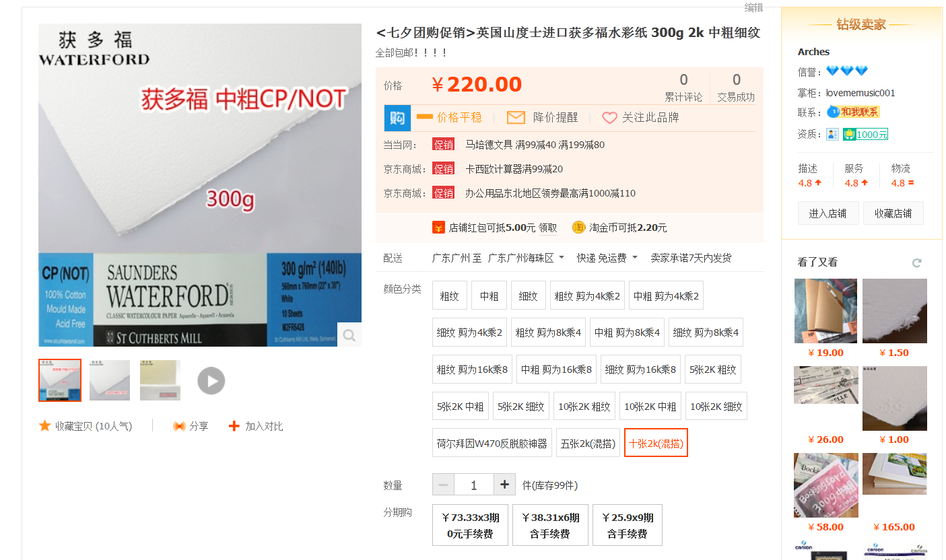Select the 十张2k(混搭) option
This screenshot has height=560, width=946.
656,443
